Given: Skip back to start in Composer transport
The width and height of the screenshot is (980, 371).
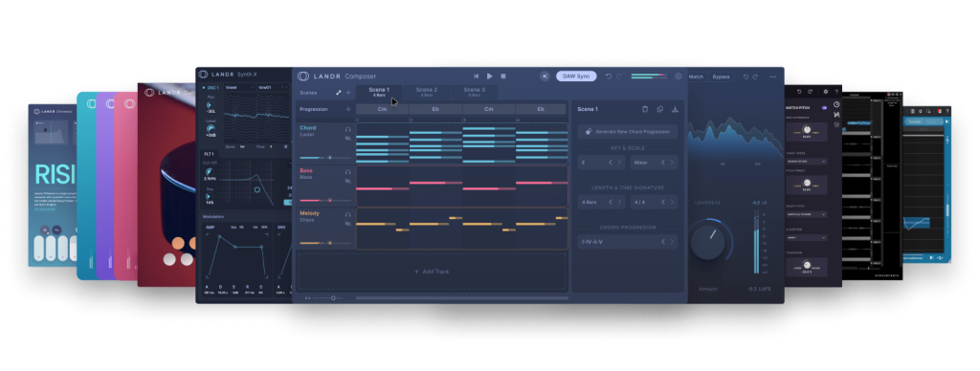Looking at the screenshot, I should (477, 76).
